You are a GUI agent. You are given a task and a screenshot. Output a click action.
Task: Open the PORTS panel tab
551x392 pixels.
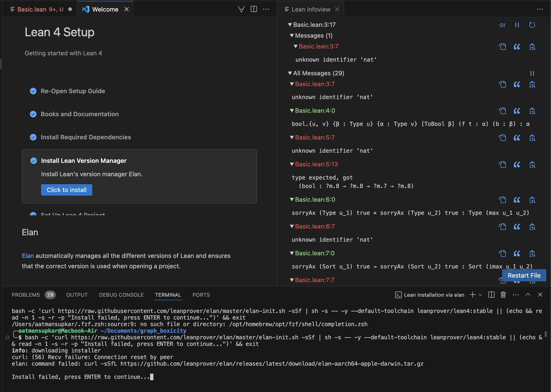(201, 295)
